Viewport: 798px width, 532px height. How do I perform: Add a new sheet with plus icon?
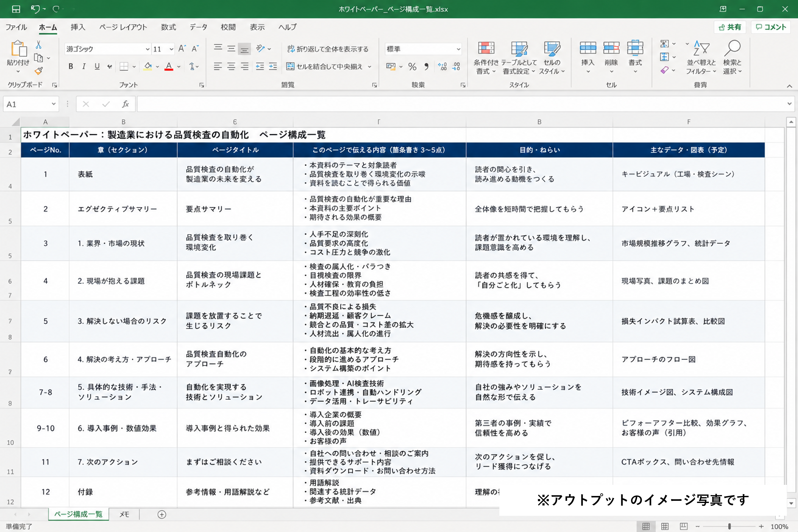(162, 514)
